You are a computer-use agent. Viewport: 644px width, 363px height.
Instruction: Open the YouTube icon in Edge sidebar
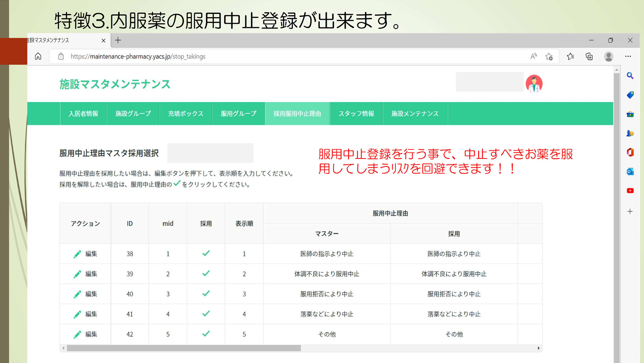pyautogui.click(x=630, y=191)
